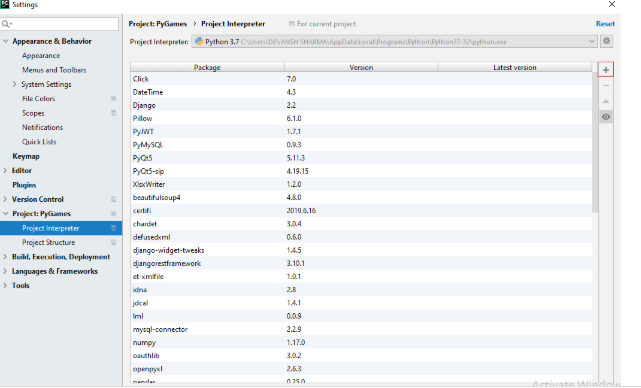The width and height of the screenshot is (641, 388).
Task: Click the minus icon to uninstall package
Action: pos(606,85)
